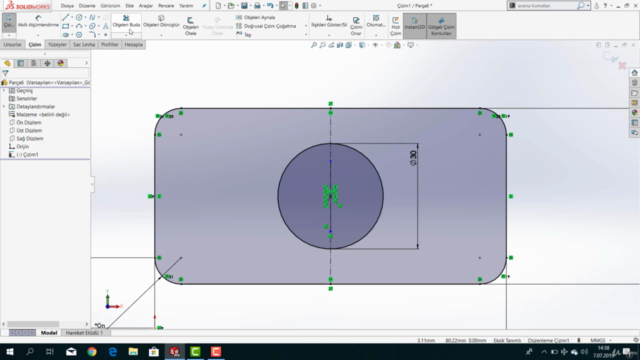
Task: Activate the Objeleri Buda trim tool
Action: tap(126, 21)
